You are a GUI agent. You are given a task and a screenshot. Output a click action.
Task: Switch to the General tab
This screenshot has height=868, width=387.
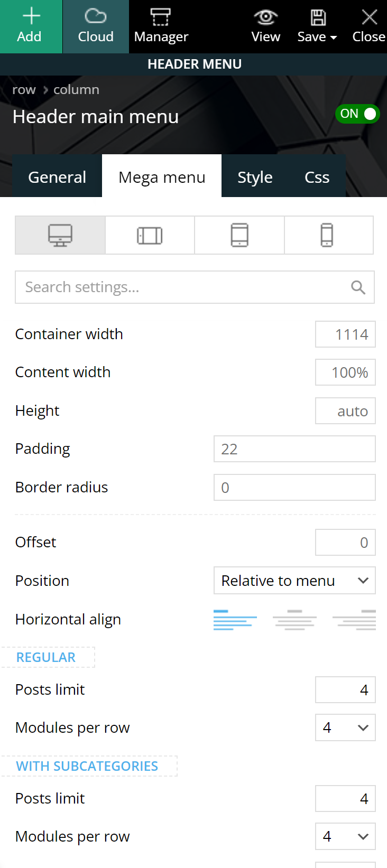57,177
